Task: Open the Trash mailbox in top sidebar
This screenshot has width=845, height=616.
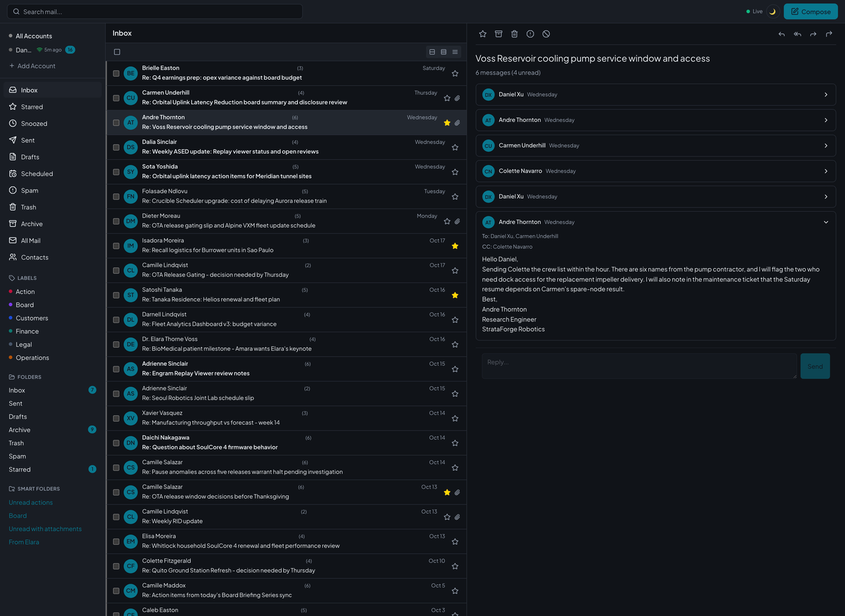Action: click(x=53, y=207)
